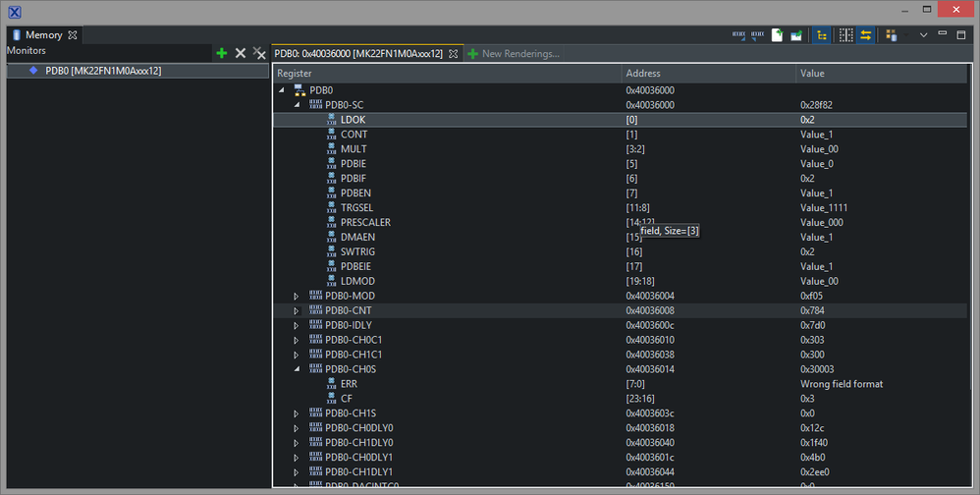Click the ERR field icon
Image resolution: width=980 pixels, height=495 pixels.
click(331, 383)
